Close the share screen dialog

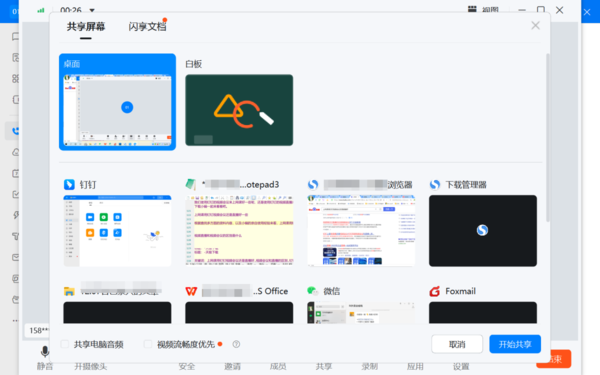[535, 26]
